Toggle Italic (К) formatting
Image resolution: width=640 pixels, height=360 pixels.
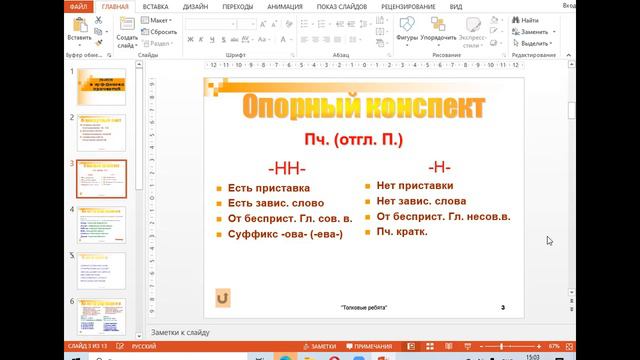click(x=201, y=40)
